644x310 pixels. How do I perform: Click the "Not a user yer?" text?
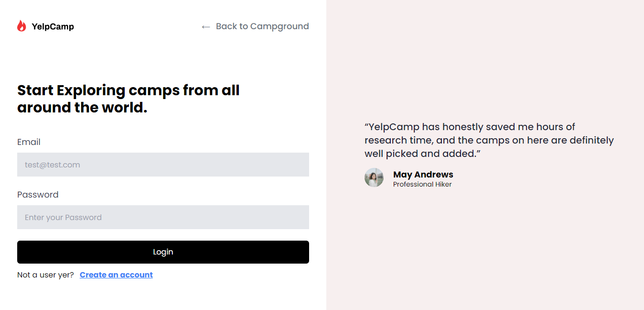click(x=45, y=275)
